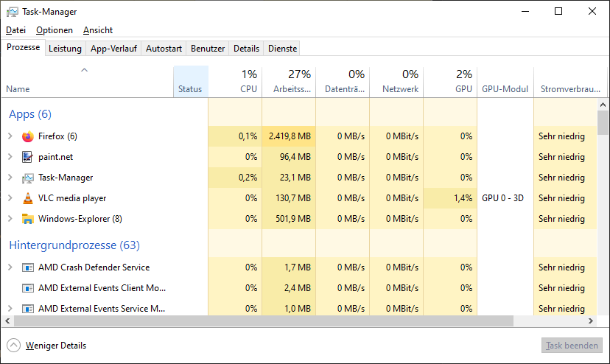
Task: Maximize the Task-Manager window
Action: coord(558,11)
